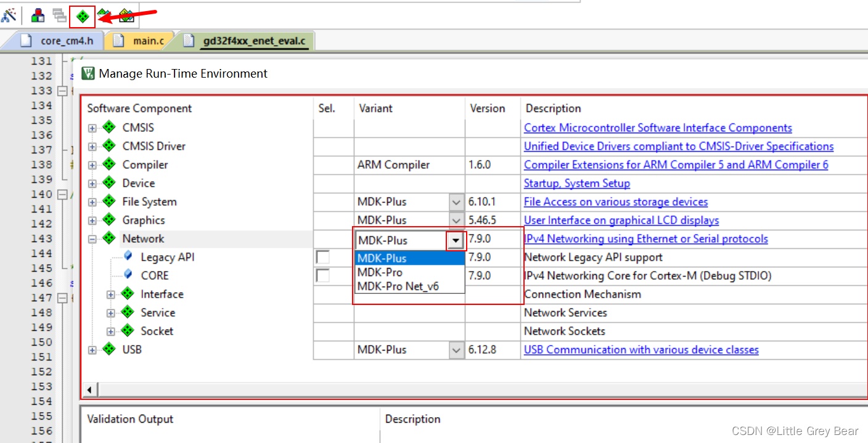
Task: Click the Socket group diamond icon
Action: [128, 331]
